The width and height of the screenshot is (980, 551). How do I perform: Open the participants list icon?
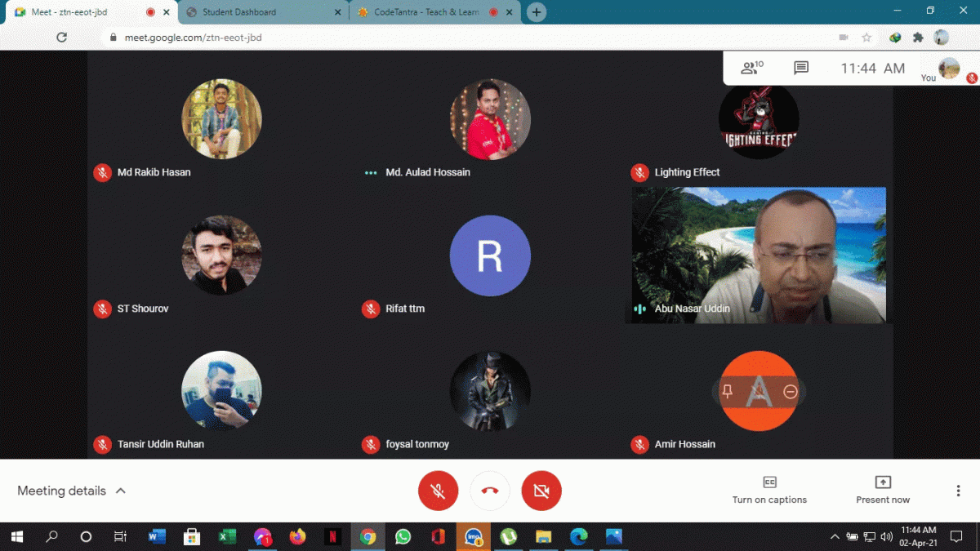pos(751,69)
